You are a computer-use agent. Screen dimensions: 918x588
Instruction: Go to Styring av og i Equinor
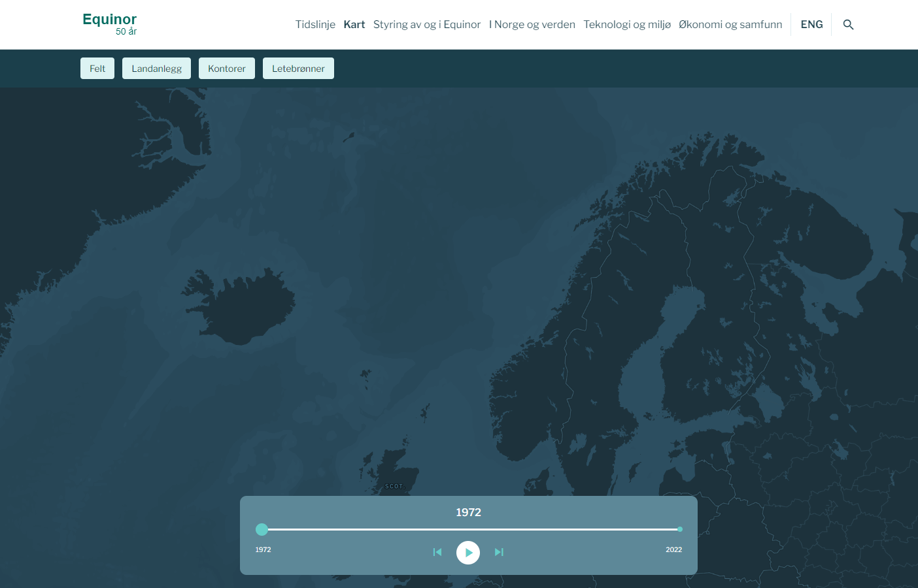pos(426,25)
